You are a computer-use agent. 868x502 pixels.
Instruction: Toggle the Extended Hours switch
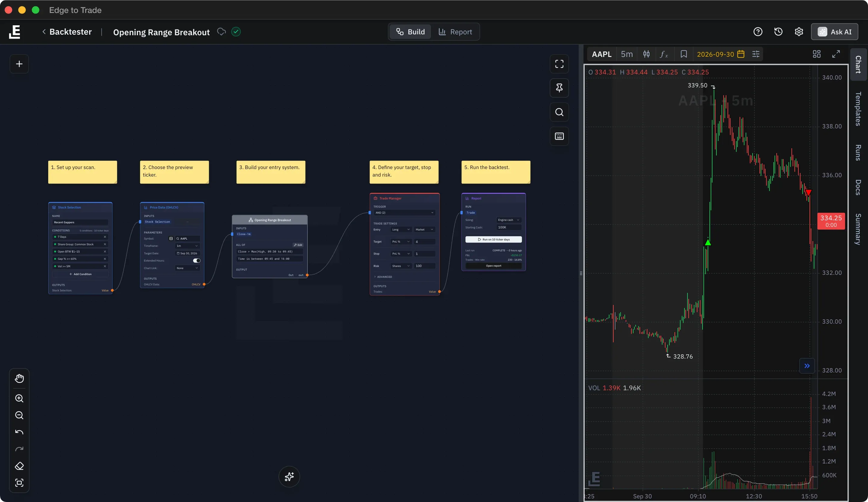click(197, 261)
